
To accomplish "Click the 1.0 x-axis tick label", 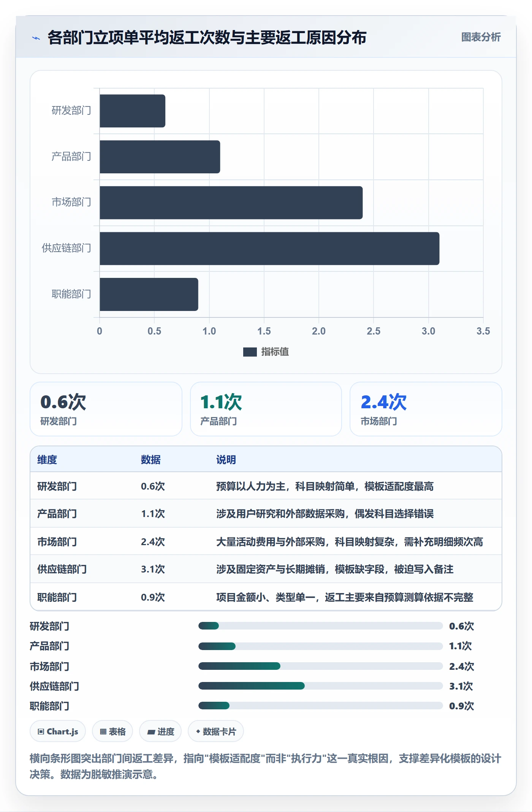I will point(209,331).
